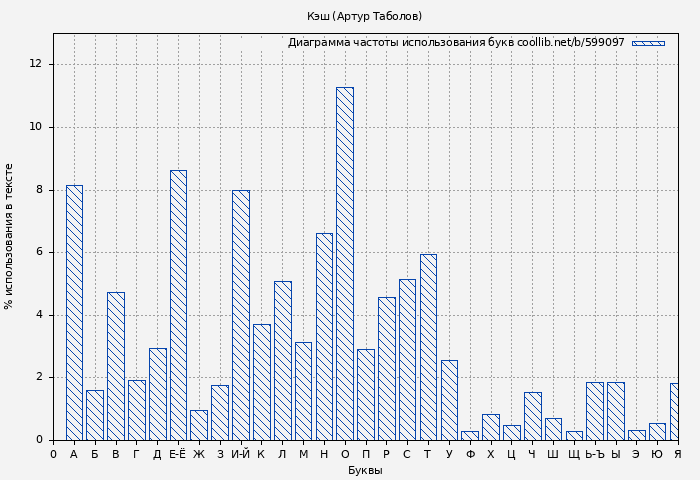Select the Е-Ё bar in chart
700x480 pixels.
tap(178, 305)
